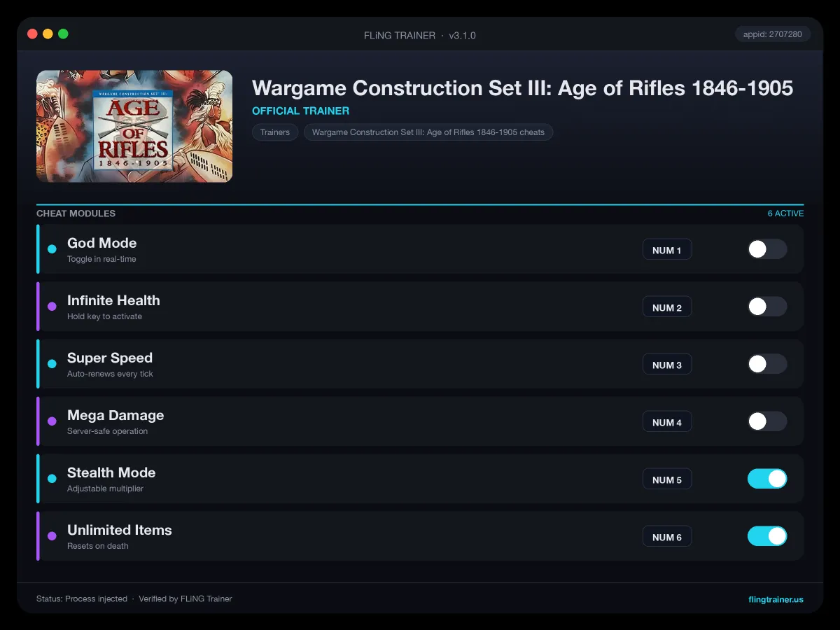Click the NUM 6 hotkey button

(x=667, y=537)
